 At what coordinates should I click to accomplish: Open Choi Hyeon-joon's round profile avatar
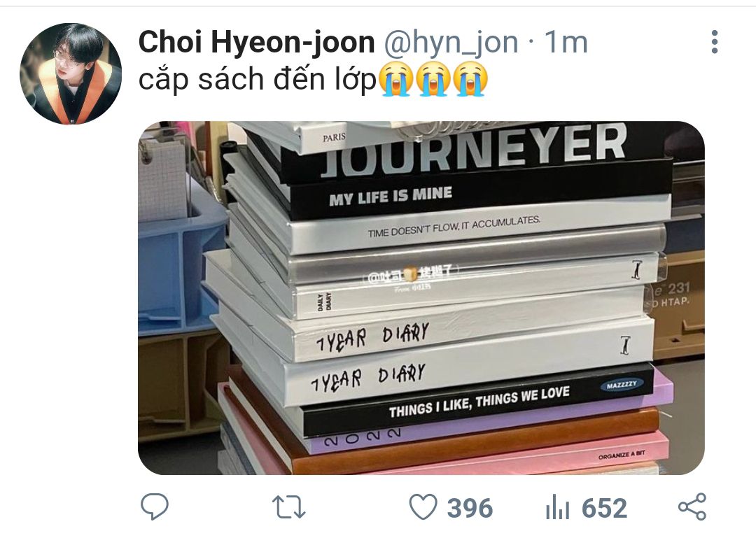(x=71, y=73)
